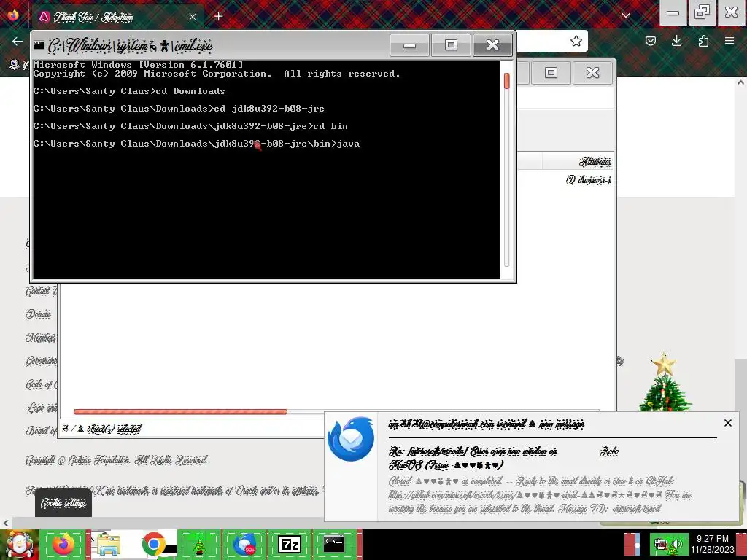The image size is (747, 560).
Task: Open the Code of Conduct footer link
Action: coord(42,384)
